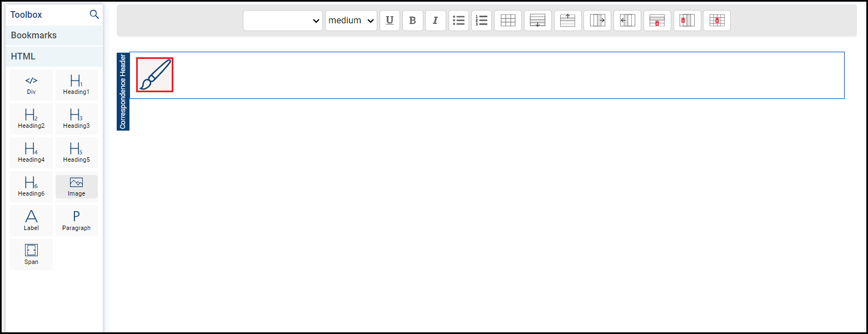Insert table row below
Image resolution: width=868 pixels, height=334 pixels.
tap(538, 21)
